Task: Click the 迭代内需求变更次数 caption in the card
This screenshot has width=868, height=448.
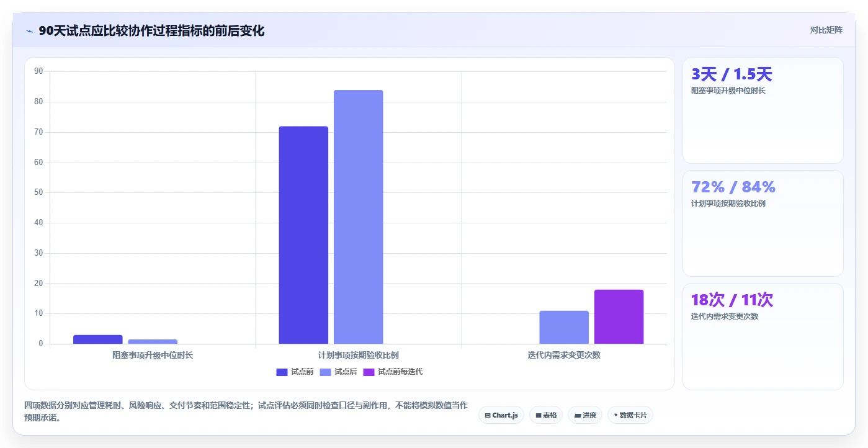Action: (x=725, y=316)
